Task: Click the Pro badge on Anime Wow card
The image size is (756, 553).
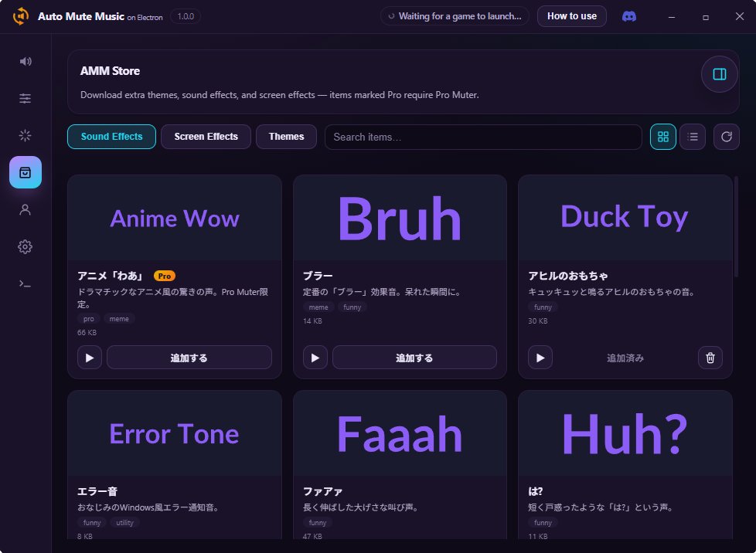Action: pyautogui.click(x=165, y=276)
